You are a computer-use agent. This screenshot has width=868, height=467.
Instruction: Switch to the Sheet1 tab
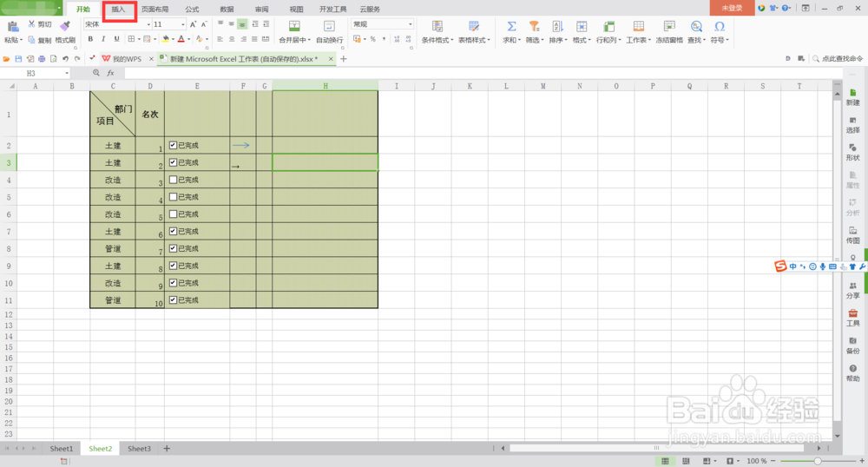point(62,448)
